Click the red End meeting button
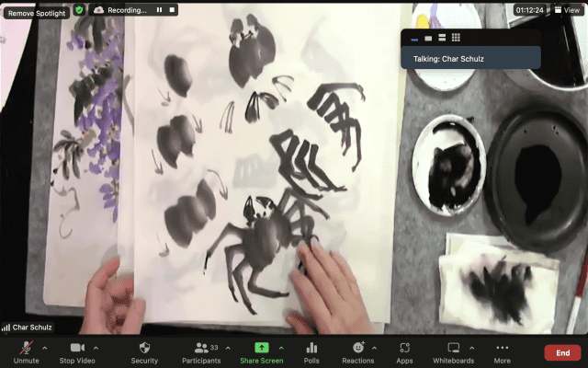588x368 pixels. (562, 353)
